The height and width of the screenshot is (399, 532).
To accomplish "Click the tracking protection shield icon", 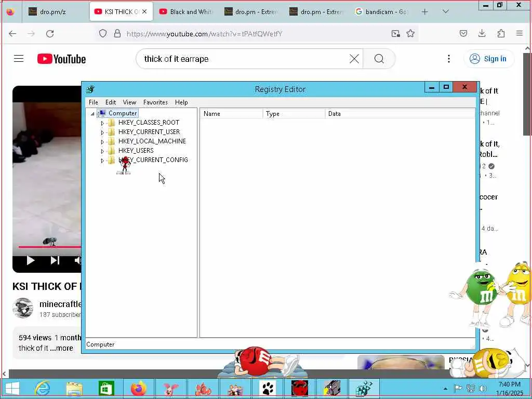I will pyautogui.click(x=103, y=34).
